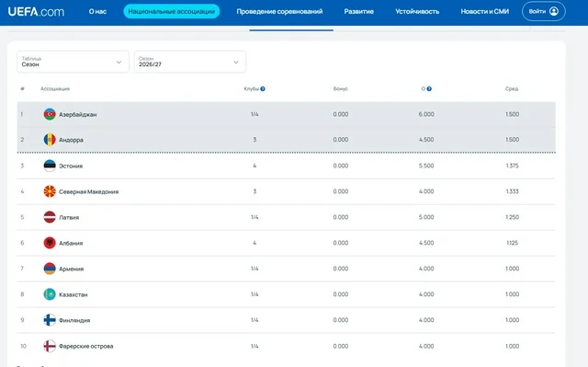Click Azerbaijan's clubs value 1/4

pyautogui.click(x=254, y=114)
